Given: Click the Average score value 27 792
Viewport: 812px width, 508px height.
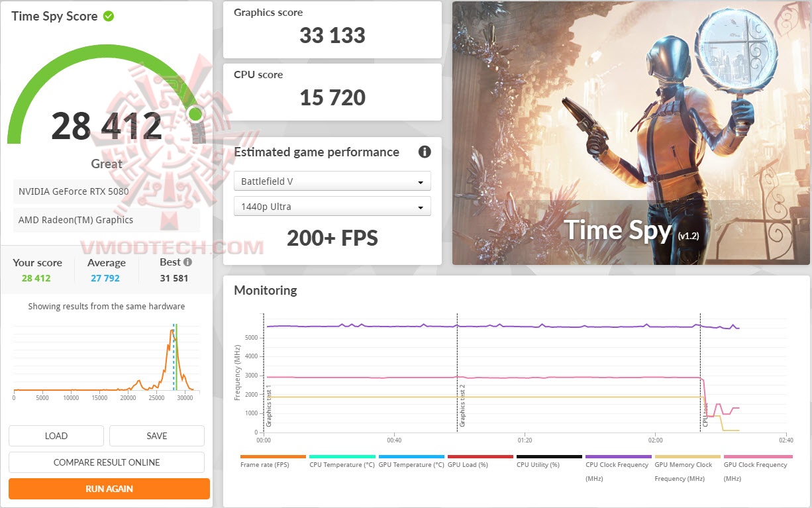Looking at the screenshot, I should pyautogui.click(x=105, y=278).
